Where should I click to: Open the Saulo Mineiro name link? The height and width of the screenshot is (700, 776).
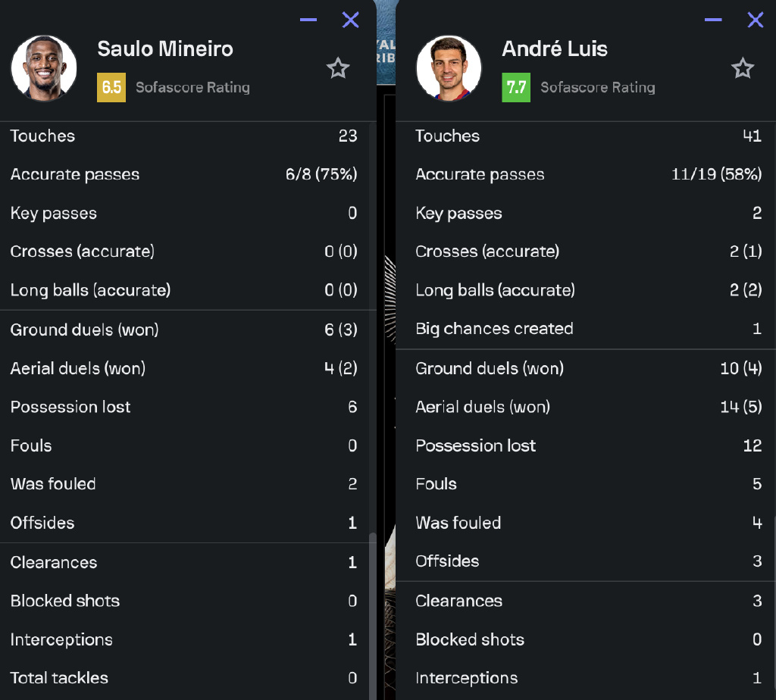(165, 49)
